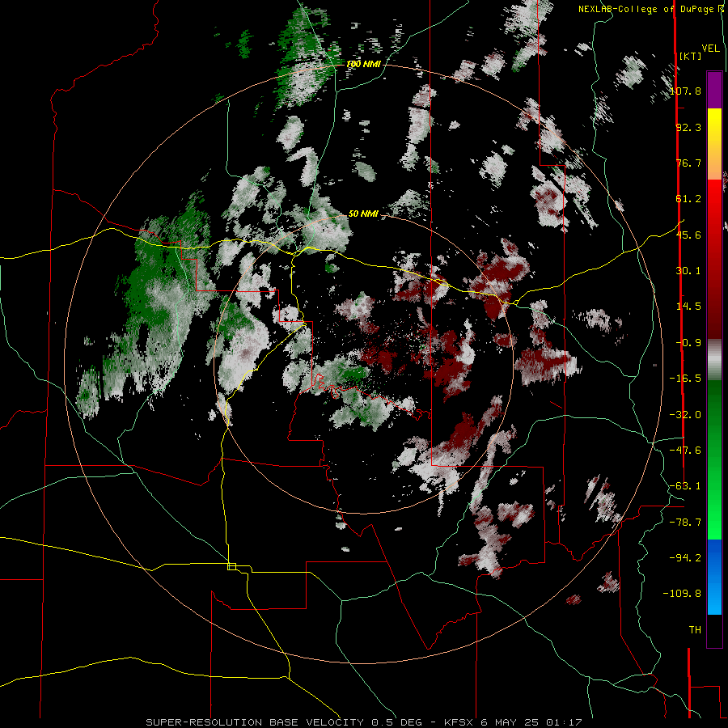
Task: Click the 76.7 legend value
Action: (x=688, y=163)
